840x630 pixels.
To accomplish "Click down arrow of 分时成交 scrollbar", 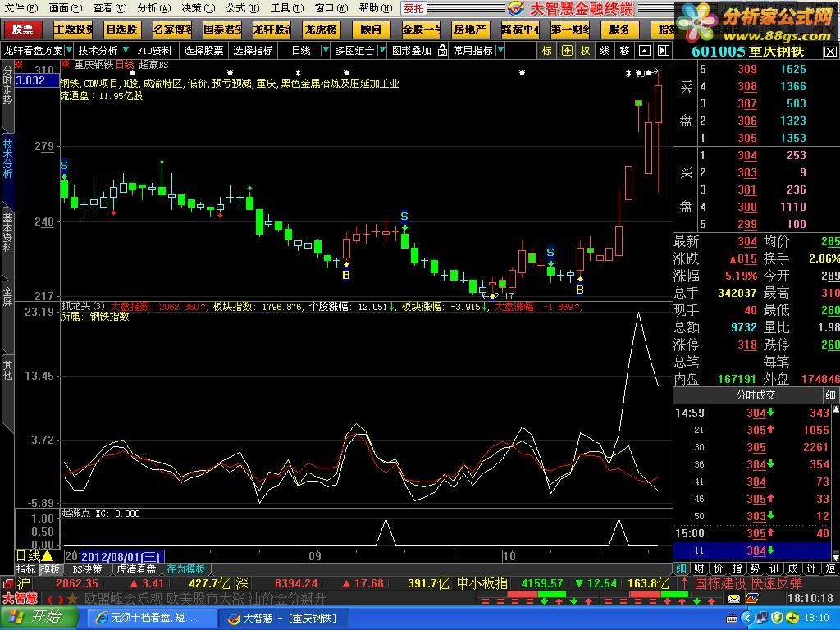I will pos(836,557).
